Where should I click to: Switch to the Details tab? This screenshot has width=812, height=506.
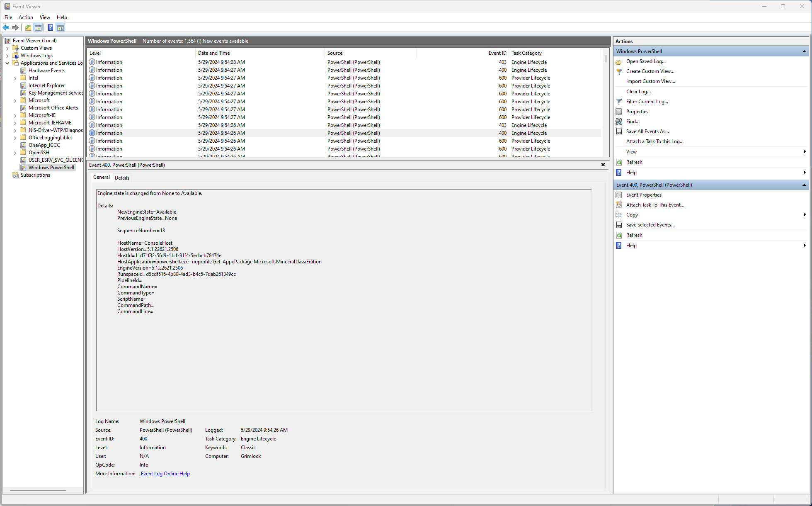pyautogui.click(x=122, y=178)
